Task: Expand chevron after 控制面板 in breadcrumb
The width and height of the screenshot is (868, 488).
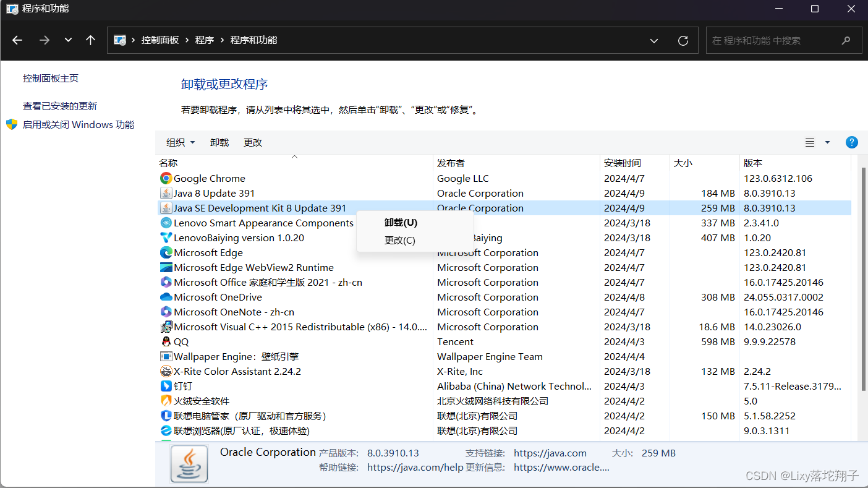Action: click(x=187, y=40)
